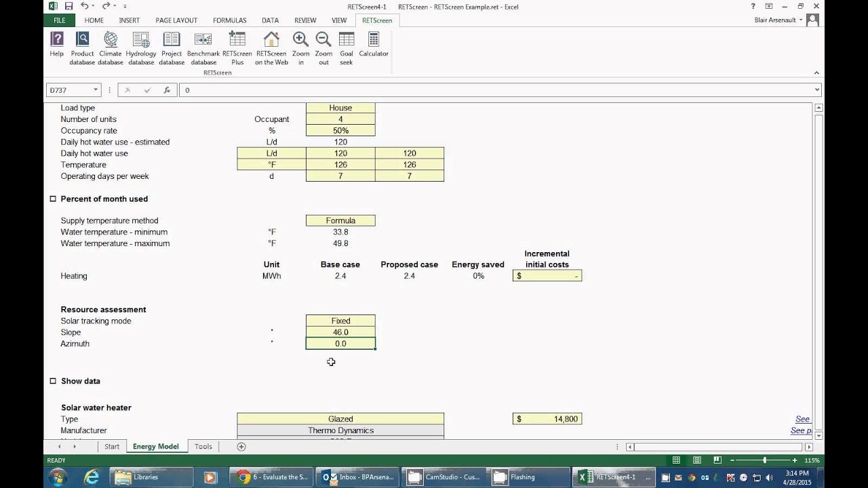The width and height of the screenshot is (868, 488).
Task: Toggle the Show data checkbox
Action: [x=53, y=381]
